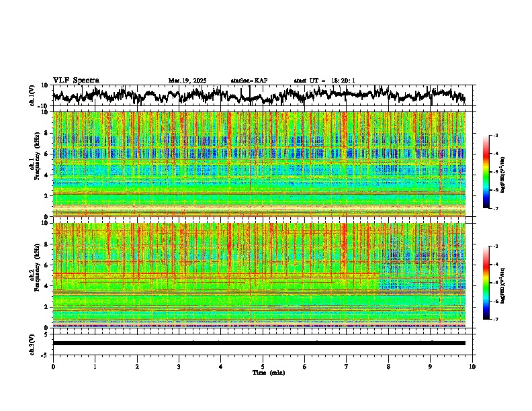Click inside the ch.1 frequency spectrogram
Image resolution: width=532 pixels, height=411 pixels.
pyautogui.click(x=259, y=164)
